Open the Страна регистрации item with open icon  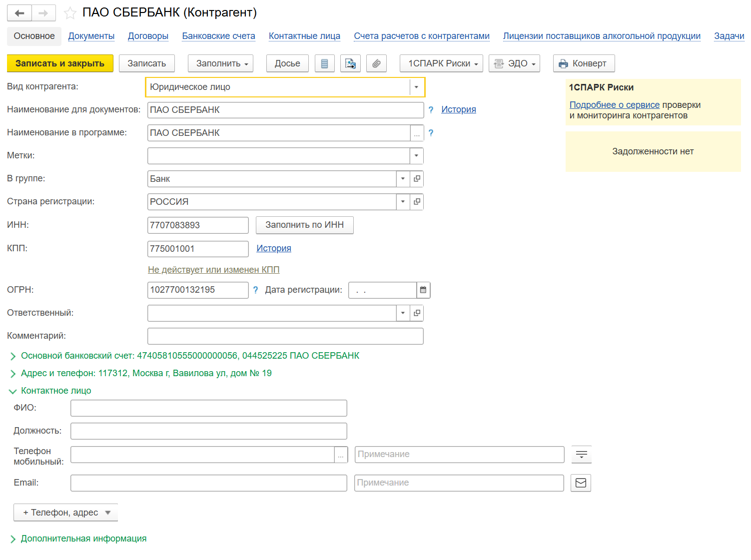pos(417,202)
